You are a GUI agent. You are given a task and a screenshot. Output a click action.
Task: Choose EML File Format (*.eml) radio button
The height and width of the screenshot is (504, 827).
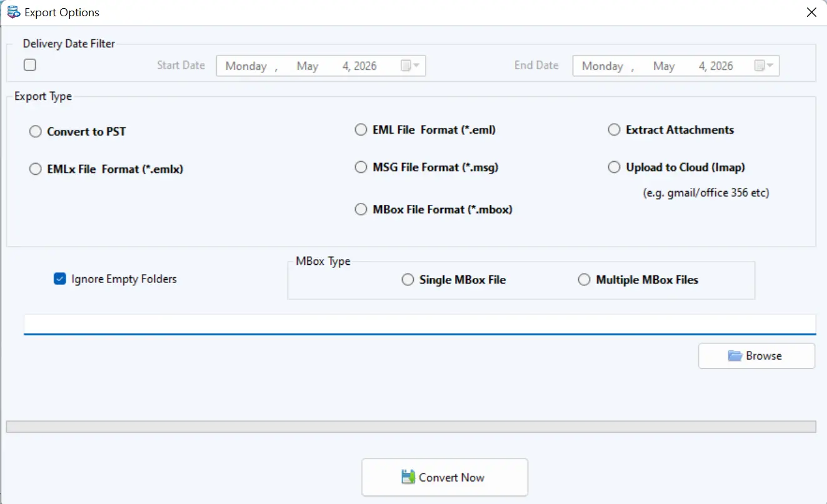pos(361,130)
